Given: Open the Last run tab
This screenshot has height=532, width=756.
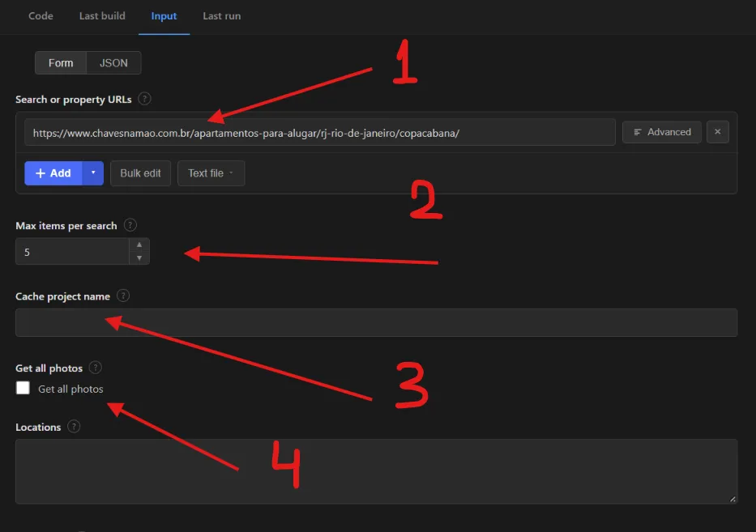Looking at the screenshot, I should click(x=222, y=16).
